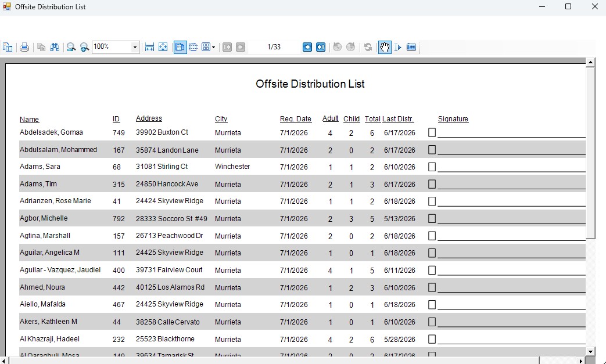This screenshot has height=364, width=606.
Task: Click the snapshot camera tool icon
Action: pos(411,47)
